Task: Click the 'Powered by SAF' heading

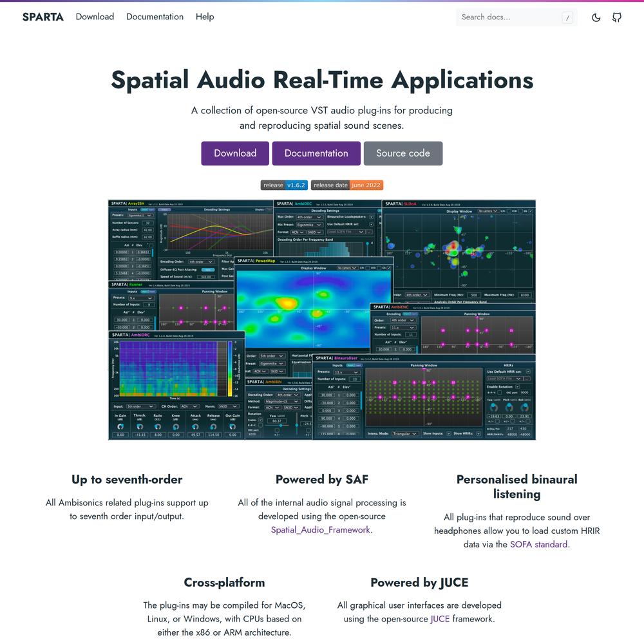Action: (x=322, y=479)
